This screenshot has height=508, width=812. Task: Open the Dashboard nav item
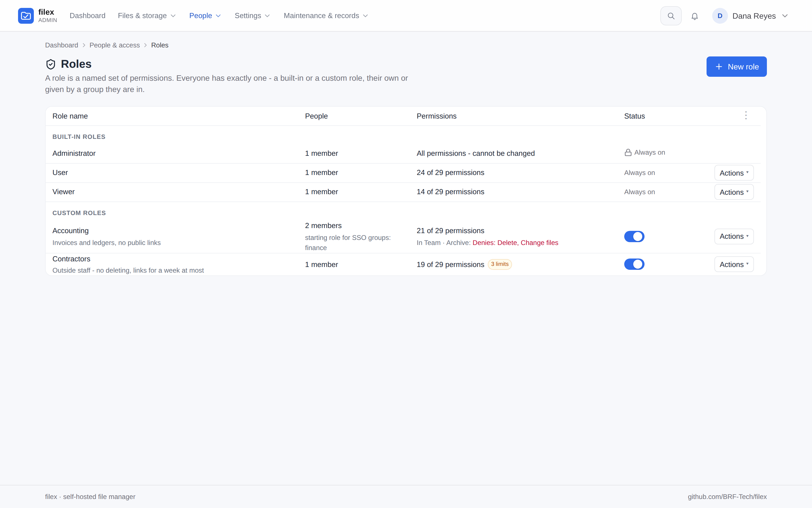point(87,16)
